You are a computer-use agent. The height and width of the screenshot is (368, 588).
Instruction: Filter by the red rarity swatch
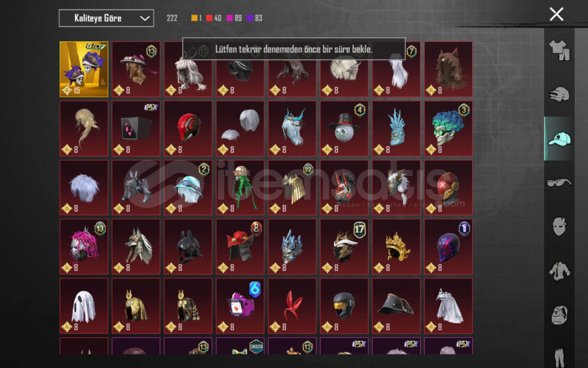[209, 18]
